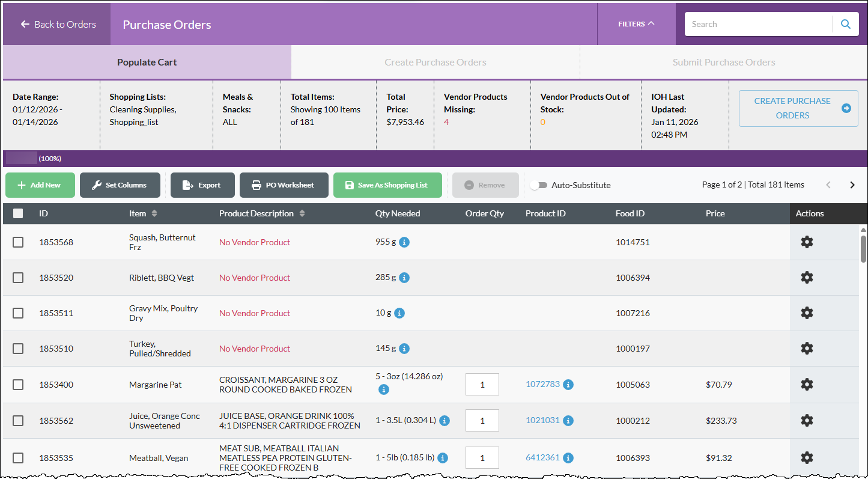Click the CREATE PURCHASE ORDERS button

[798, 109]
